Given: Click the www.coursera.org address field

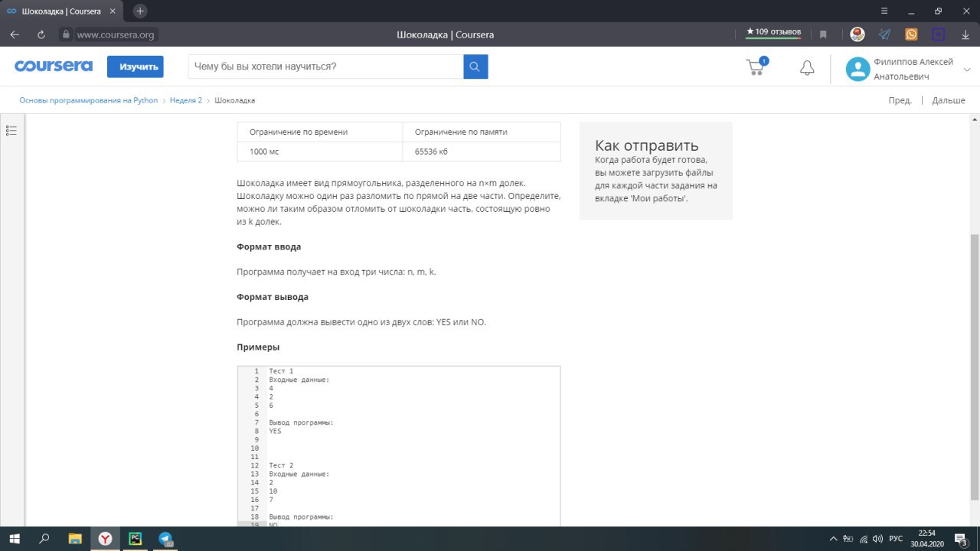Looking at the screenshot, I should coord(116,34).
